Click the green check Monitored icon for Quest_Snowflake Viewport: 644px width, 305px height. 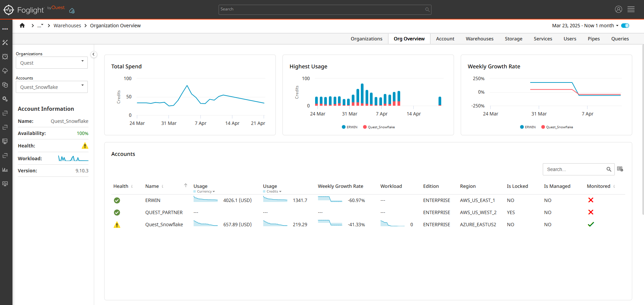click(591, 224)
